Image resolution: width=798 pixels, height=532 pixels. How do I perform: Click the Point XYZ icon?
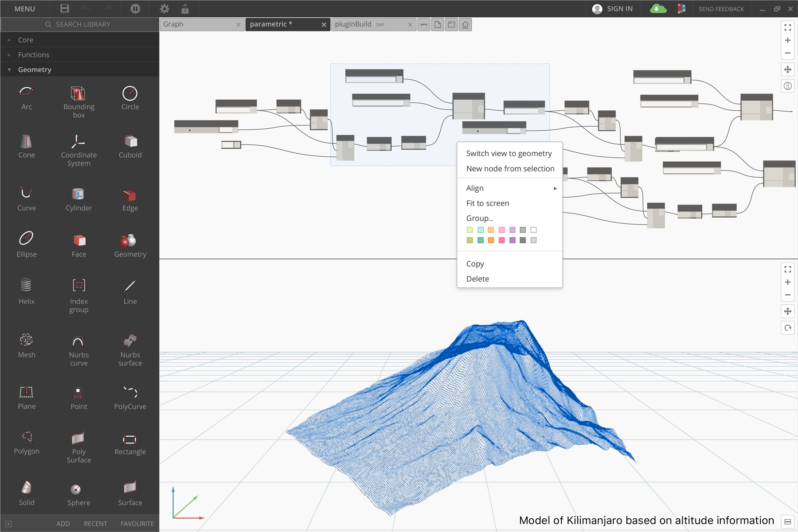[78, 392]
